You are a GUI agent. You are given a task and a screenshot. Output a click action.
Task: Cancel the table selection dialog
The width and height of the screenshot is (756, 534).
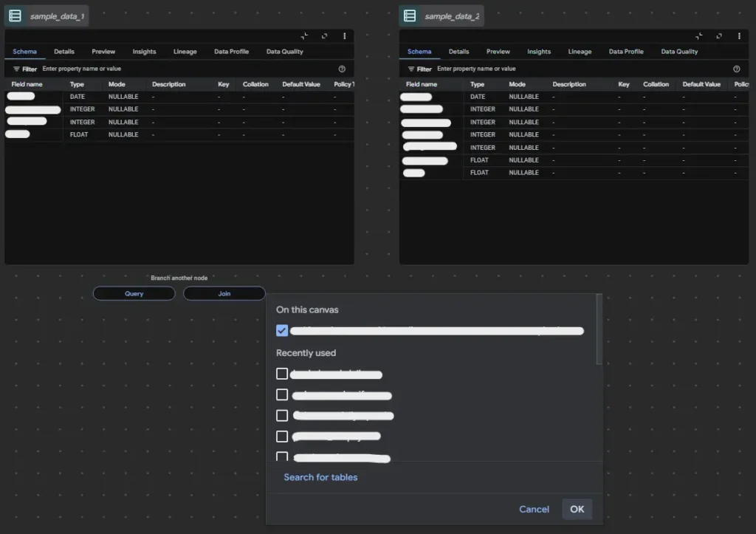point(534,510)
